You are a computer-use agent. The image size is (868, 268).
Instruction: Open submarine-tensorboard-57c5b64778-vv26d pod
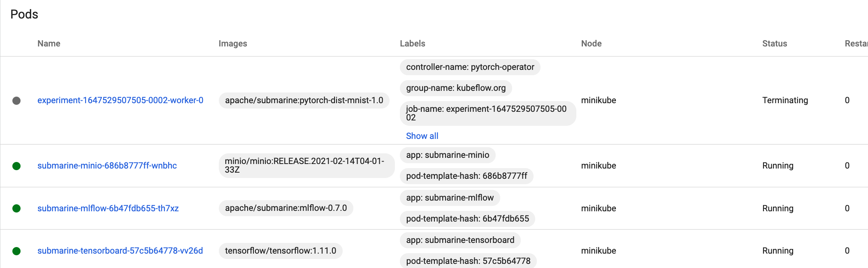click(120, 251)
